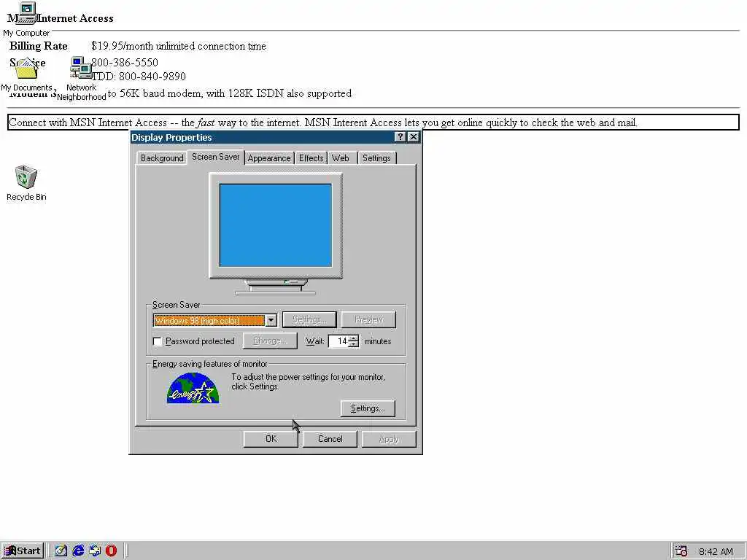The width and height of the screenshot is (747, 560).
Task: Switch to the Effects tab
Action: click(x=311, y=158)
